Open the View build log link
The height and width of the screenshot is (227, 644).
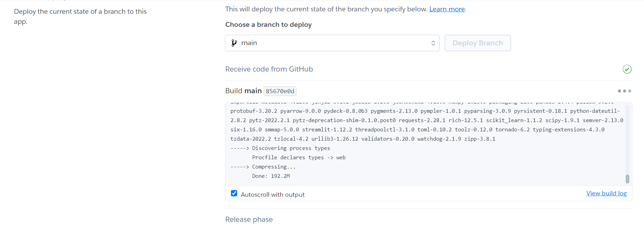point(606,193)
